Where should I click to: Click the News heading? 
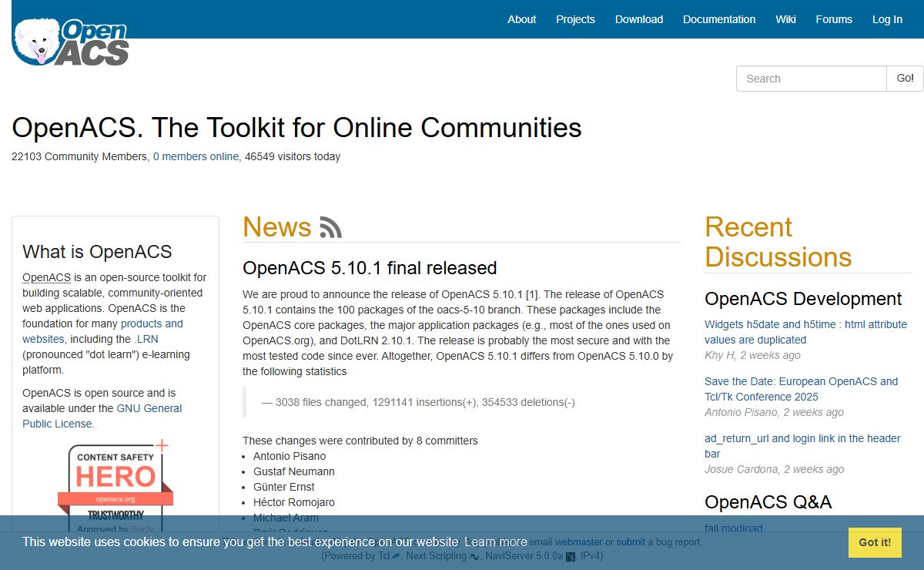277,227
